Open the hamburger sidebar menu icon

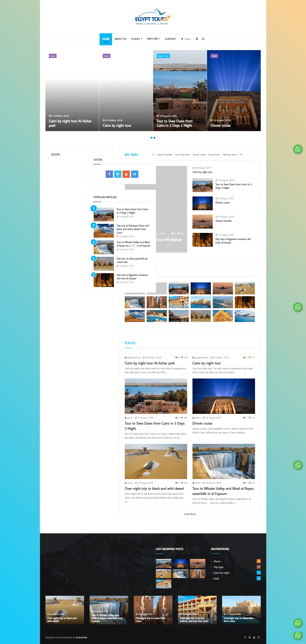pyautogui.click(x=197, y=39)
